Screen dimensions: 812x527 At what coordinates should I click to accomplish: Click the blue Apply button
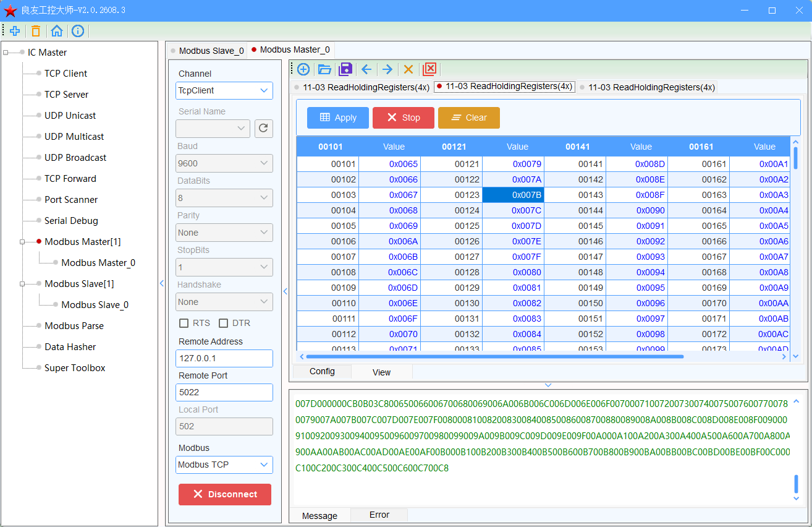(x=338, y=118)
